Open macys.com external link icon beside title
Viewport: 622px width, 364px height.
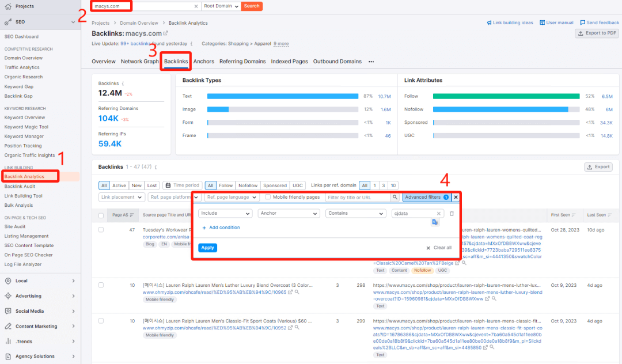pyautogui.click(x=166, y=33)
